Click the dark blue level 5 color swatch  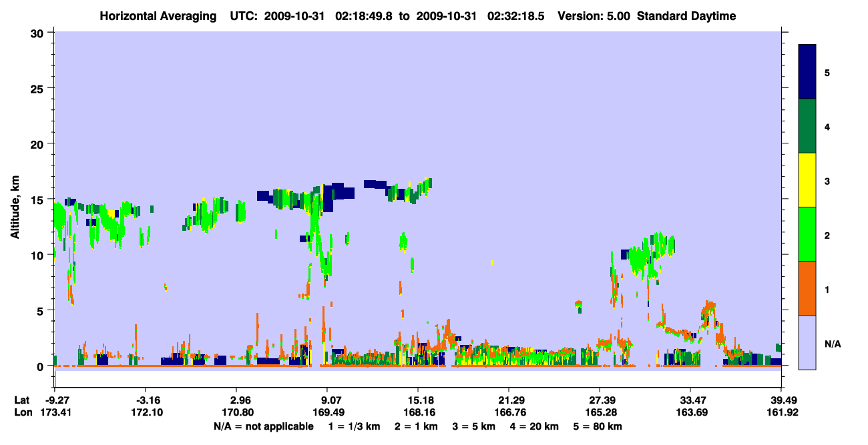pos(807,71)
